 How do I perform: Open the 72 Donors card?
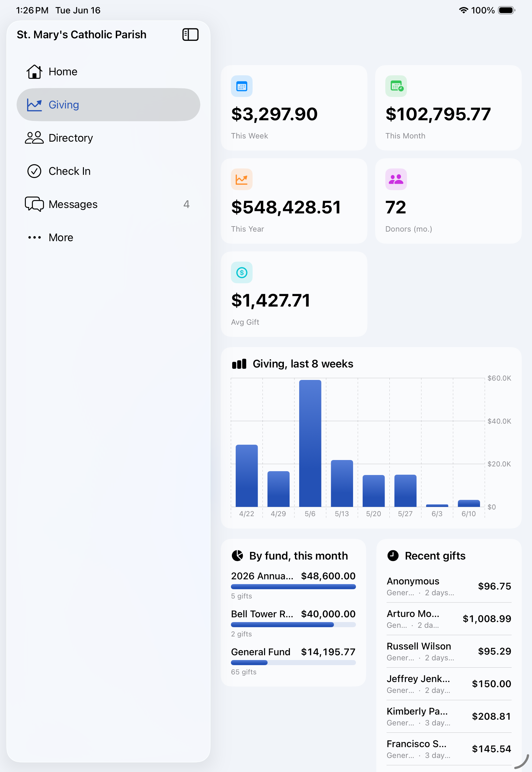(448, 201)
